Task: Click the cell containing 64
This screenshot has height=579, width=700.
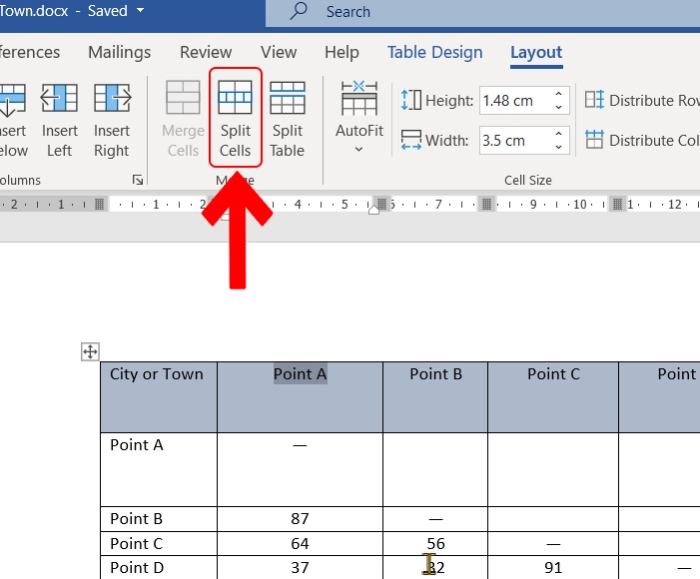Action: tap(300, 543)
